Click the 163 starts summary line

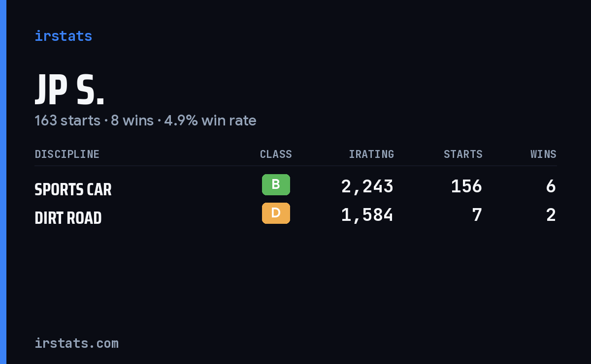(x=145, y=121)
